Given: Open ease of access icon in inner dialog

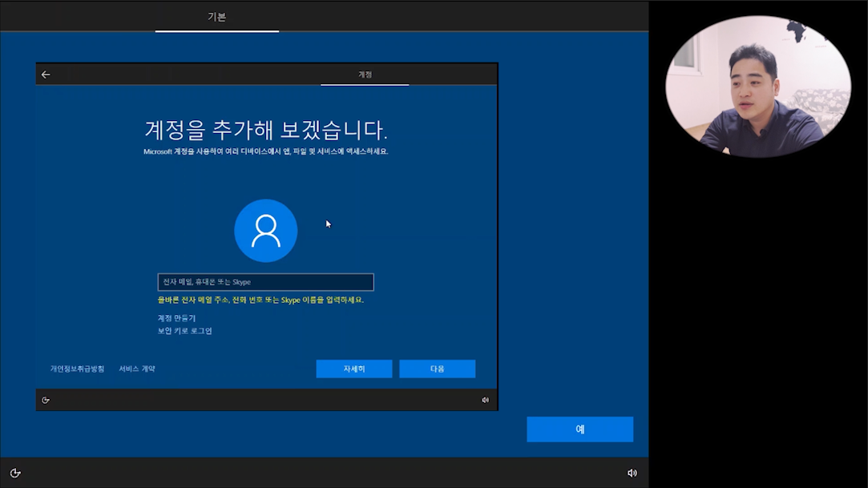Looking at the screenshot, I should (46, 400).
